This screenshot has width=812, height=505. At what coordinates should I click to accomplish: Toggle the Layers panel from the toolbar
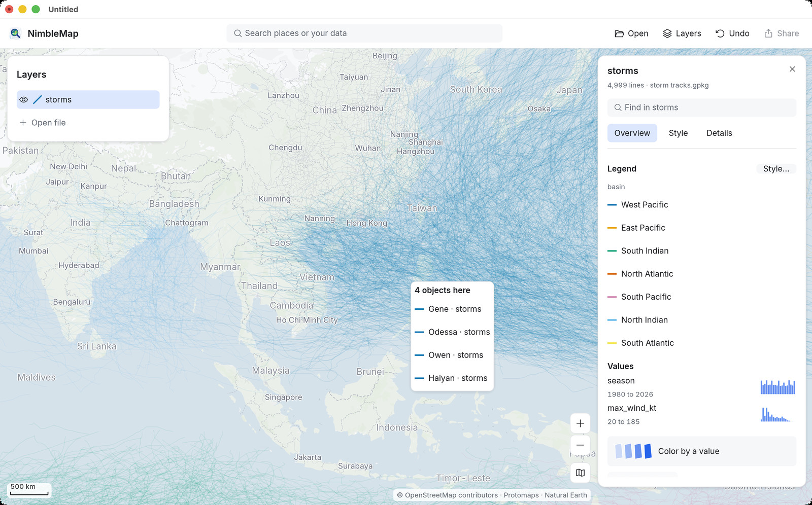(x=682, y=33)
